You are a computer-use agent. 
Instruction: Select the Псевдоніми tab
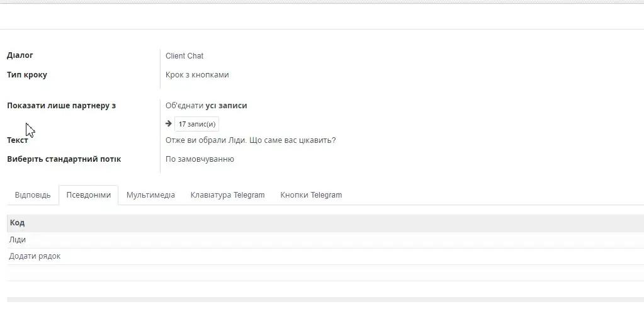(x=88, y=195)
